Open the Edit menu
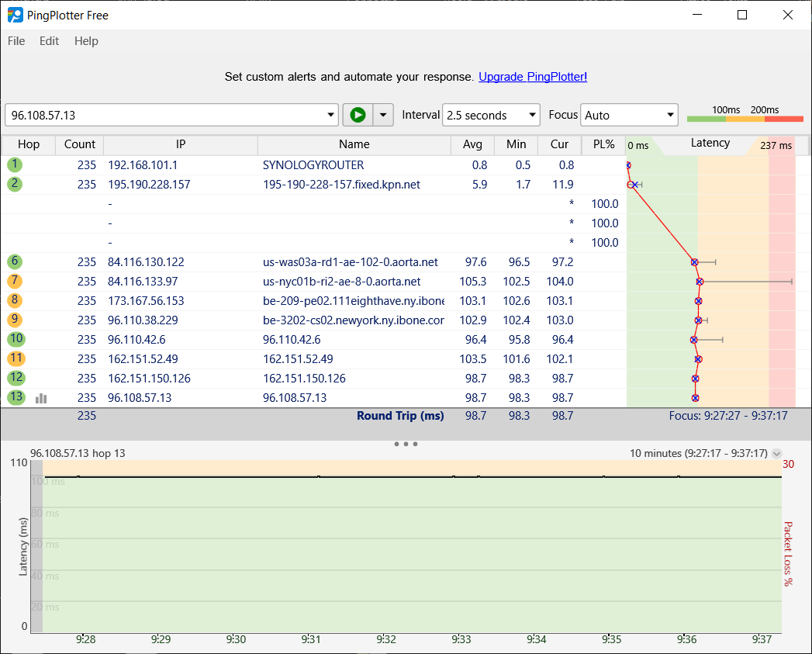Image resolution: width=812 pixels, height=654 pixels. tap(50, 41)
